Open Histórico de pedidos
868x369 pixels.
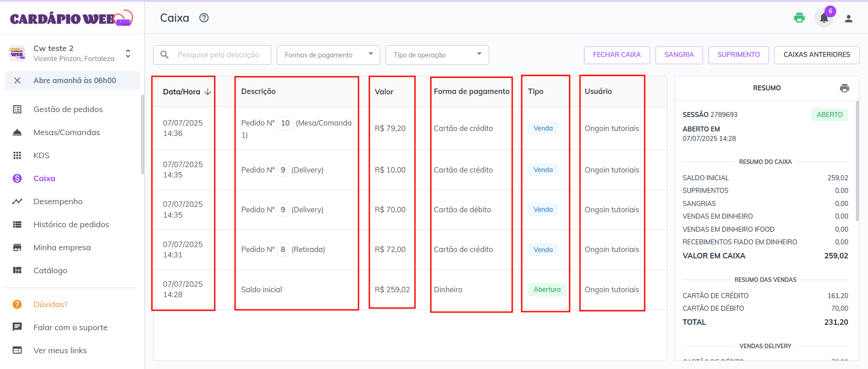(x=71, y=224)
